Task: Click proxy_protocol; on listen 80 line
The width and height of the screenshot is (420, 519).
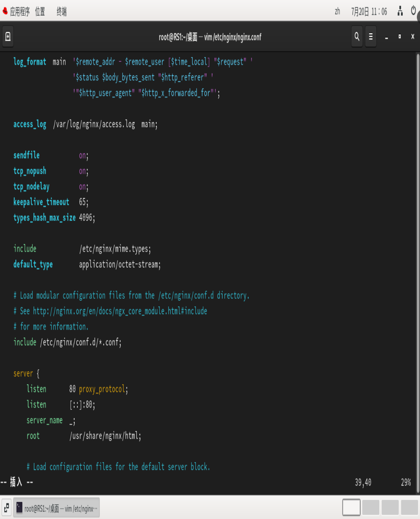Action: 103,389
